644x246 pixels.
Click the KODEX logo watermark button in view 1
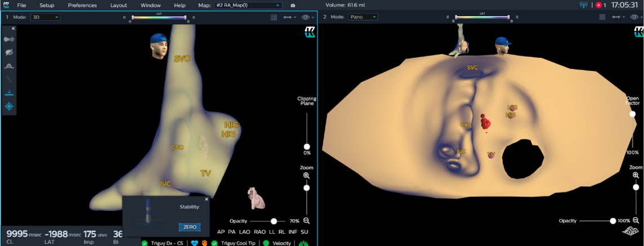[309, 32]
